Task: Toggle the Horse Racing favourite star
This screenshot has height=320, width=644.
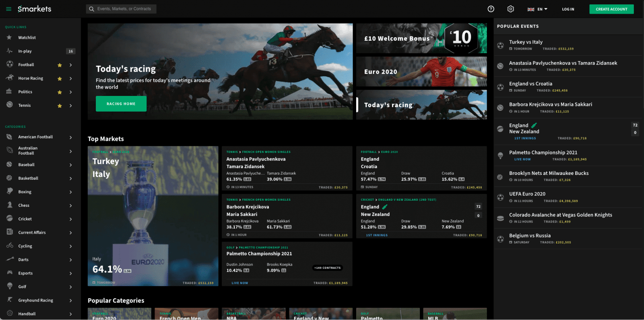Action: [60, 79]
